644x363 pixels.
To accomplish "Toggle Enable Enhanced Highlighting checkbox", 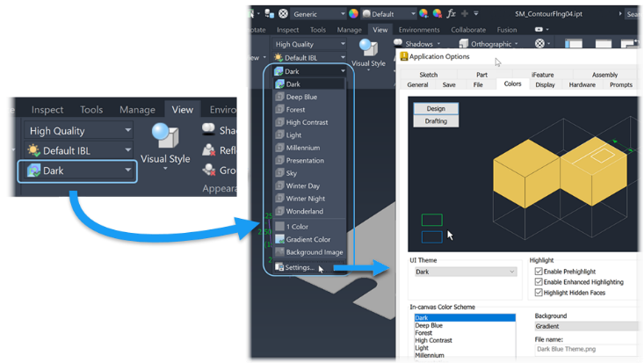I will [539, 282].
